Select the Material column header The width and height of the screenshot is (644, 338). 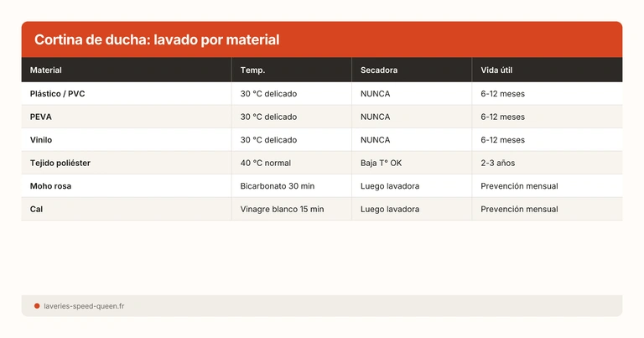coord(46,70)
